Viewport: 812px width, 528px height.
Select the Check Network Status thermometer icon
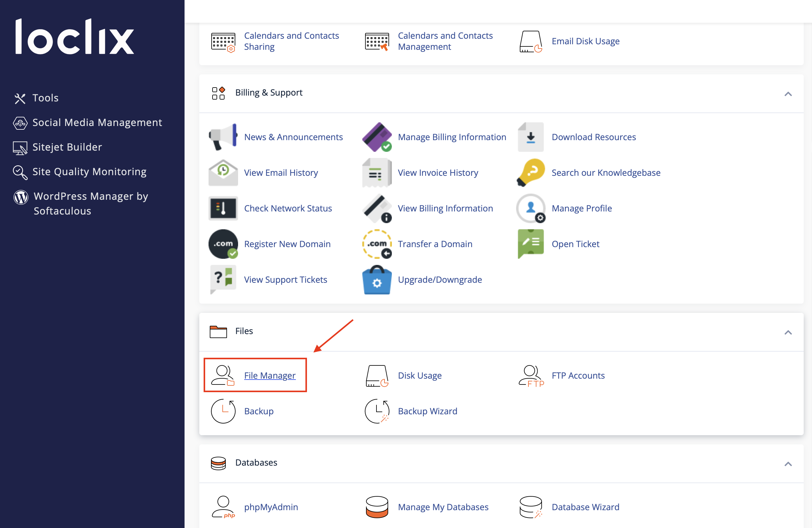pyautogui.click(x=223, y=208)
